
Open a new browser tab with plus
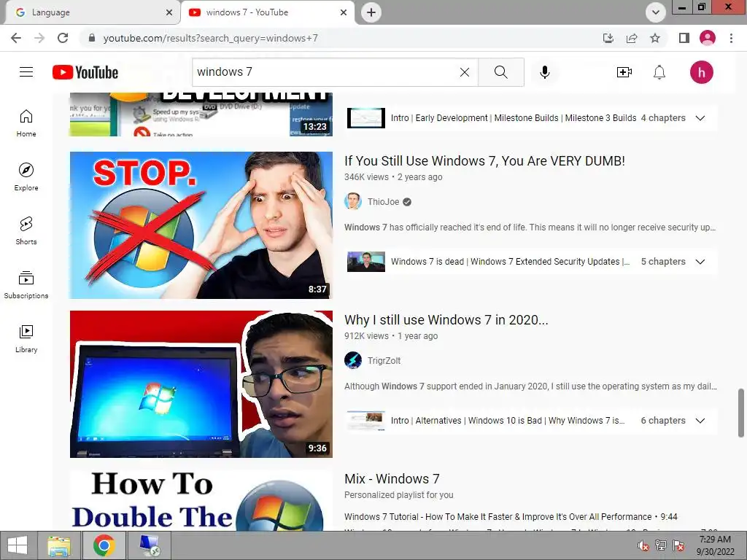pos(371,12)
